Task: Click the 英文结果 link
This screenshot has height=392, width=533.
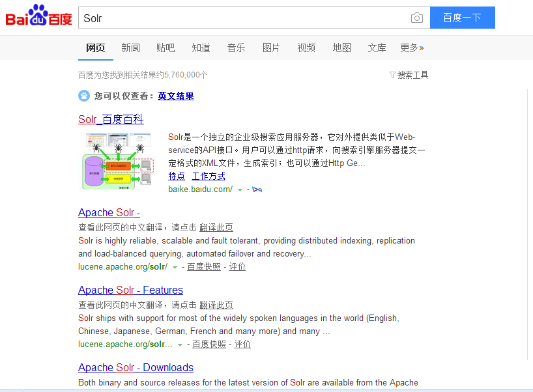Action: point(176,96)
